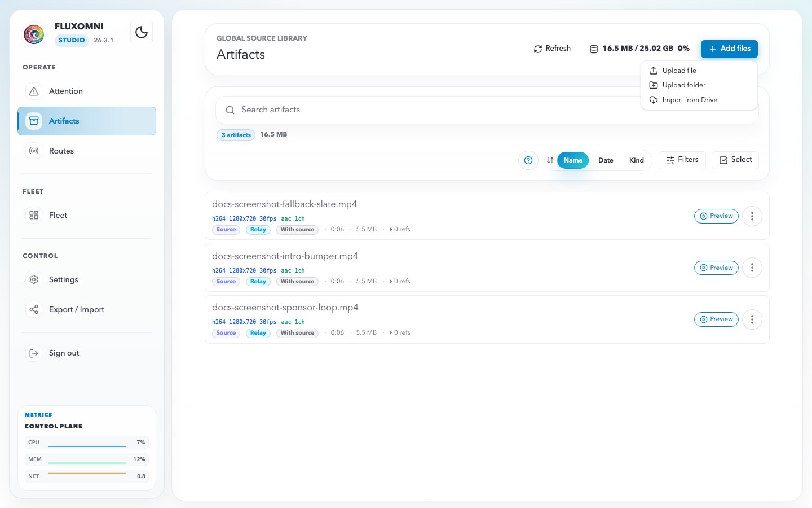Sort artifacts by Date

click(x=606, y=160)
